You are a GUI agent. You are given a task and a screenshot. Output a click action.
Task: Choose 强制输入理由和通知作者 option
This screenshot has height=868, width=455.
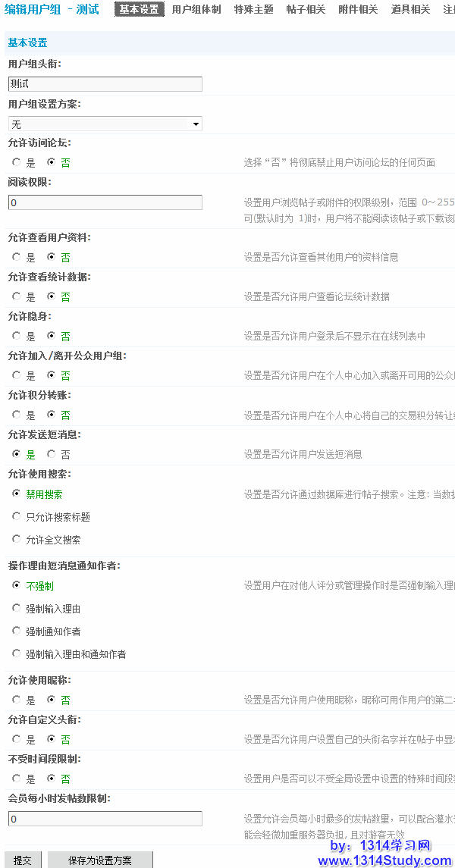coord(17,653)
